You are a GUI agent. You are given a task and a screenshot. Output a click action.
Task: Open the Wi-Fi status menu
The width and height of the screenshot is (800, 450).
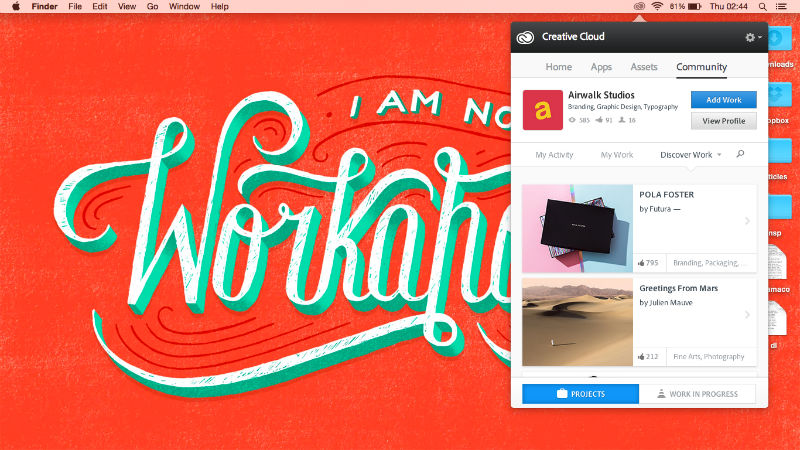pos(657,7)
